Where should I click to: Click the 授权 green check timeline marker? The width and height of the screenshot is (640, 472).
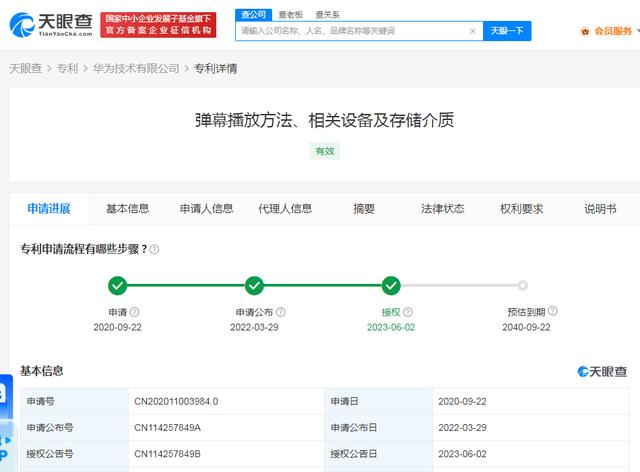click(391, 285)
